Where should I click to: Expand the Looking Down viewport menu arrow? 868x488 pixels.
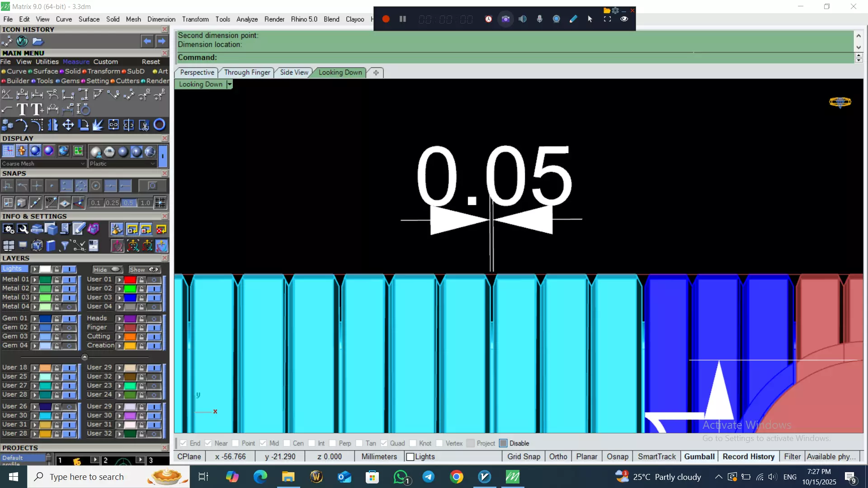pos(230,84)
